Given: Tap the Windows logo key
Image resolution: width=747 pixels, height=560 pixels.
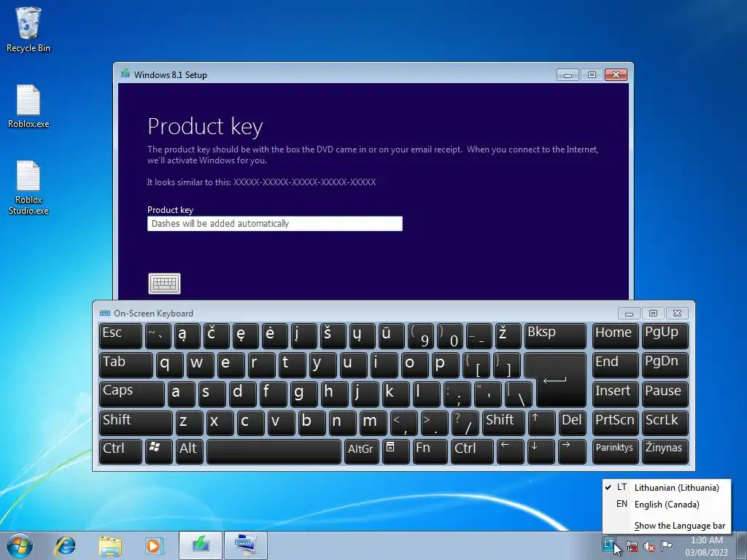Looking at the screenshot, I should pos(158,451).
